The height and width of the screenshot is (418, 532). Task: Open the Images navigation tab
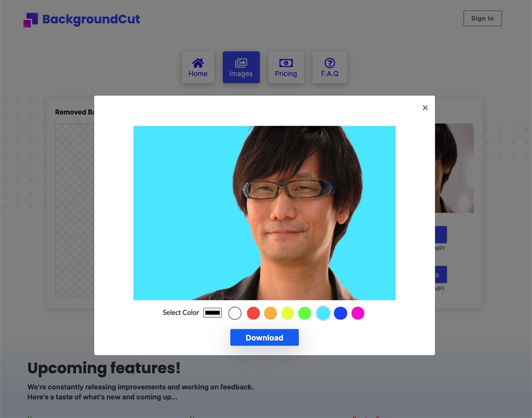pos(241,67)
